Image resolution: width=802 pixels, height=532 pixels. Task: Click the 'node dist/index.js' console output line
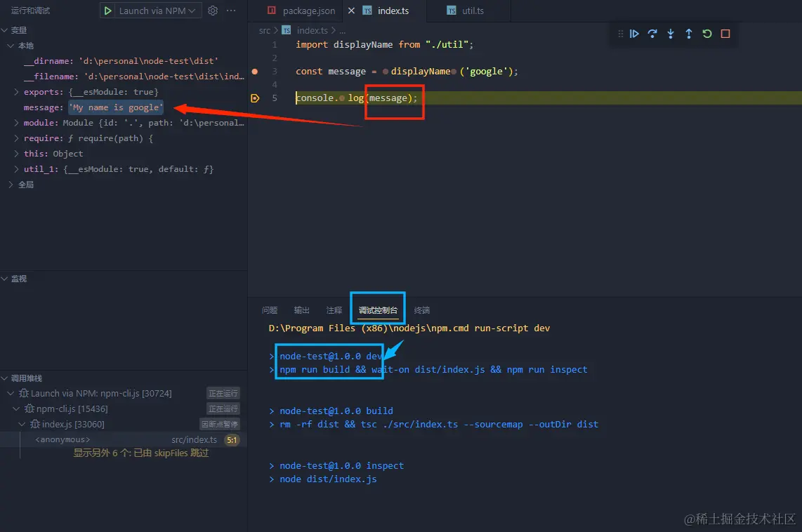click(x=328, y=479)
